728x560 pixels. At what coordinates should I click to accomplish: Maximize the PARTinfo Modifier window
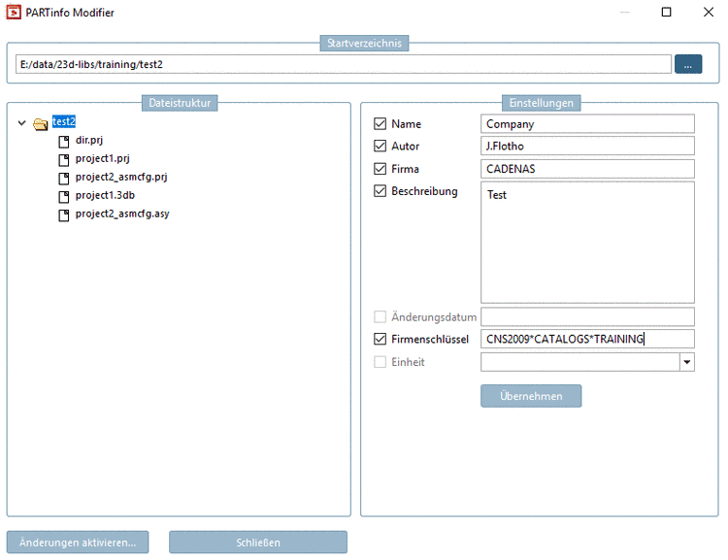[x=666, y=12]
